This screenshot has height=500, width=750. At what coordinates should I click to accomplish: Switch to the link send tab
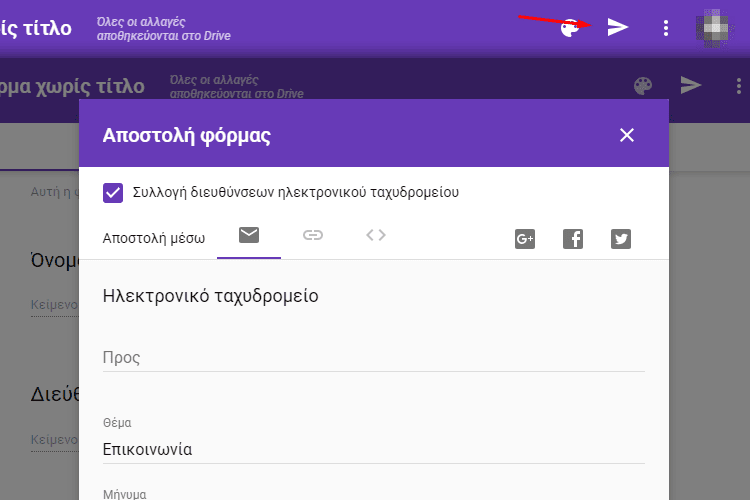[313, 236]
